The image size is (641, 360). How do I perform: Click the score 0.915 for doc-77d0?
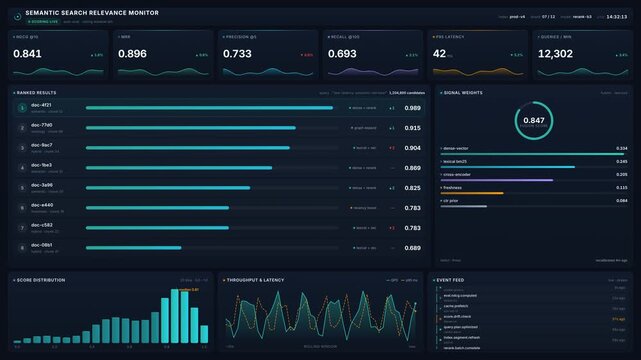tap(412, 128)
